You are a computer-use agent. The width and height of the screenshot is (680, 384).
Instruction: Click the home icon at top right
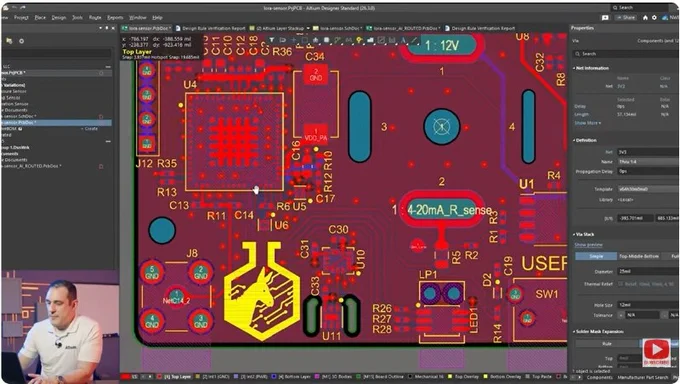tap(645, 18)
